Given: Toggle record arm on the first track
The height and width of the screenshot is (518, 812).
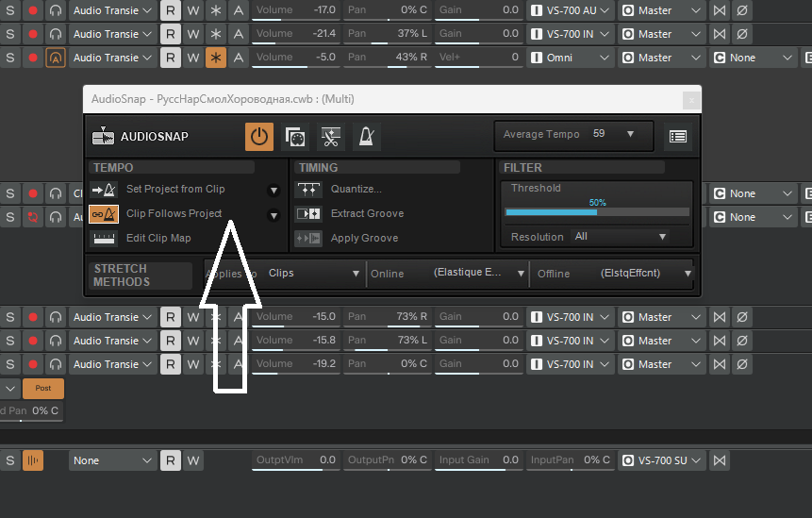Looking at the screenshot, I should click(33, 10).
